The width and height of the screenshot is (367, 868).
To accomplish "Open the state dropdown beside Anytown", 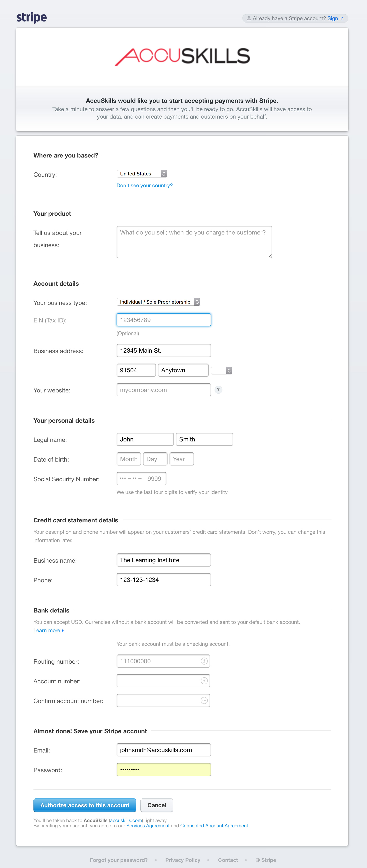I will (221, 371).
